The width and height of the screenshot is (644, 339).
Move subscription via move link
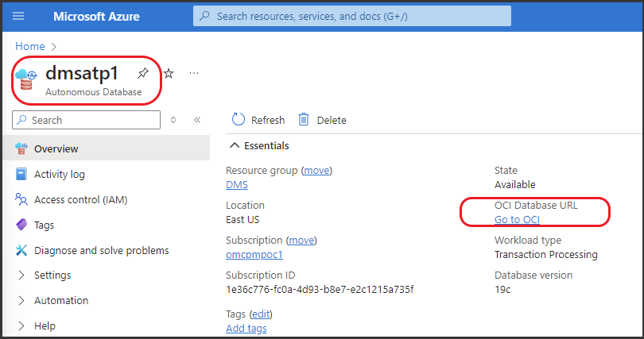click(x=301, y=240)
